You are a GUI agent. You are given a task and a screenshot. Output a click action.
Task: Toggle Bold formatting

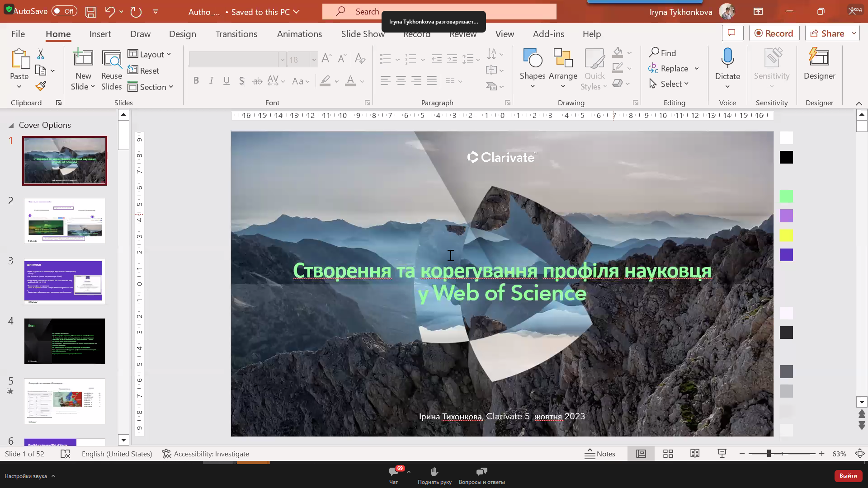coord(196,81)
